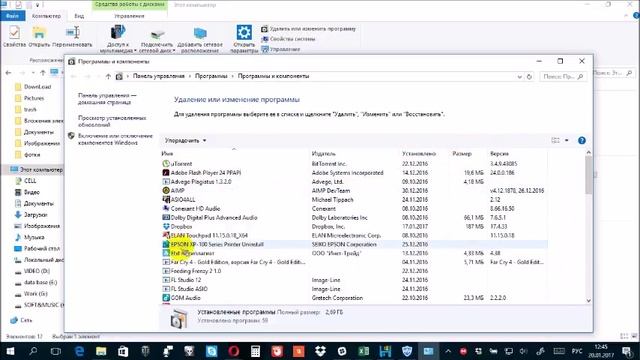640x360 pixels.
Task: Open Skype from the taskbar
Action: point(211,351)
